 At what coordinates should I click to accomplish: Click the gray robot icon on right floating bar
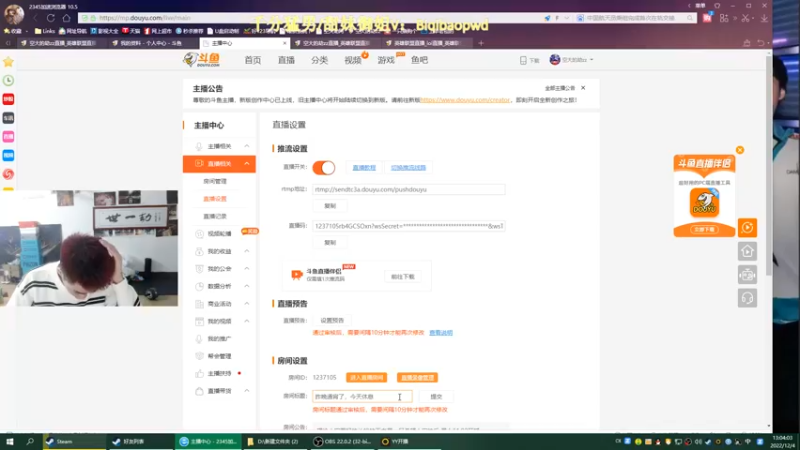pyautogui.click(x=747, y=274)
